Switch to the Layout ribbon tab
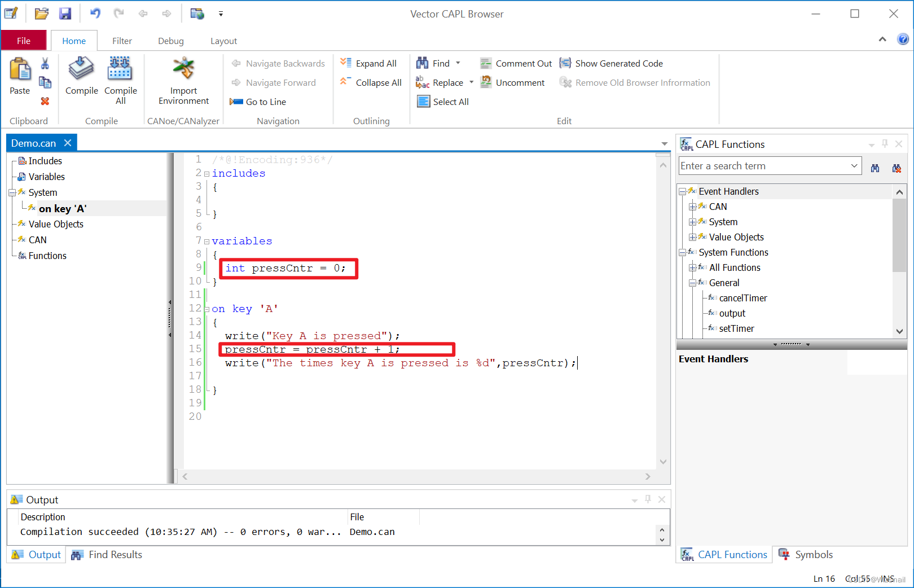The width and height of the screenshot is (914, 588). [223, 41]
